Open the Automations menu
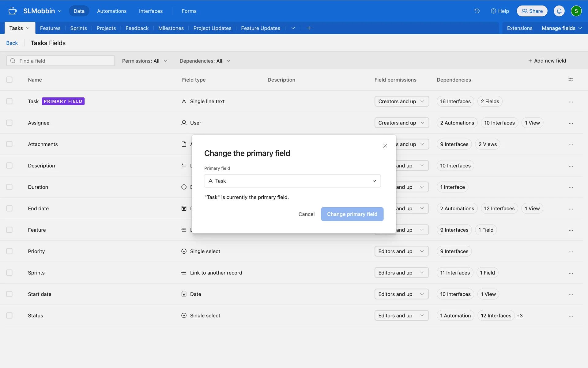This screenshot has height=368, width=588. [111, 11]
